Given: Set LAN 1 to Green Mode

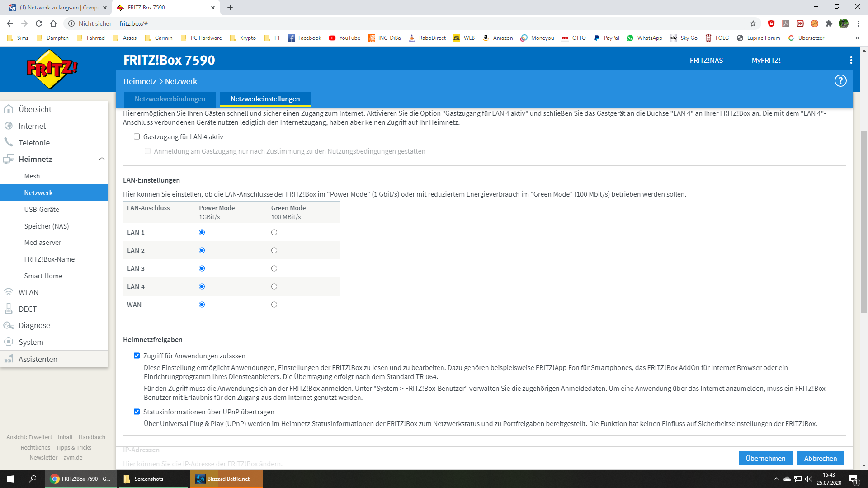Looking at the screenshot, I should [x=274, y=232].
